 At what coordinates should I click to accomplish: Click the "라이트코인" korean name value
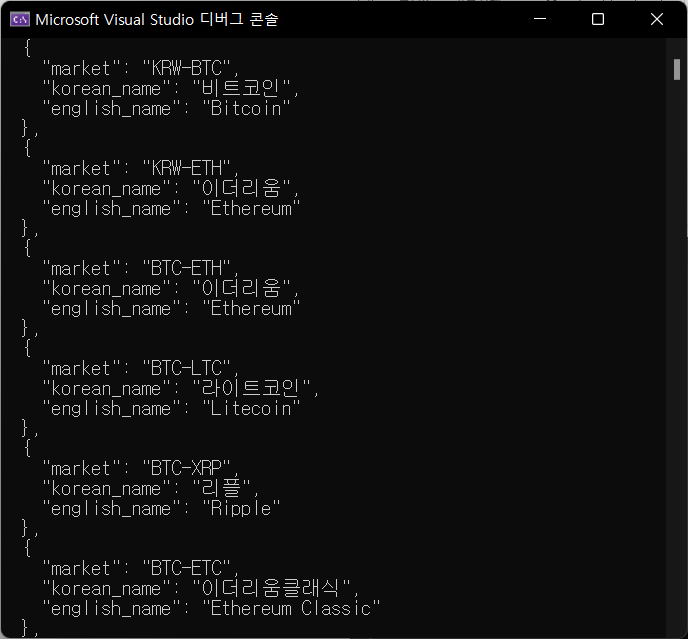coord(251,388)
